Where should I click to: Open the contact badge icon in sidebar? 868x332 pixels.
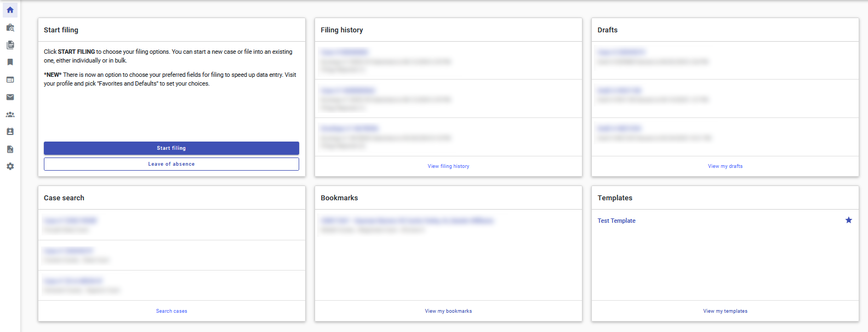pos(10,132)
